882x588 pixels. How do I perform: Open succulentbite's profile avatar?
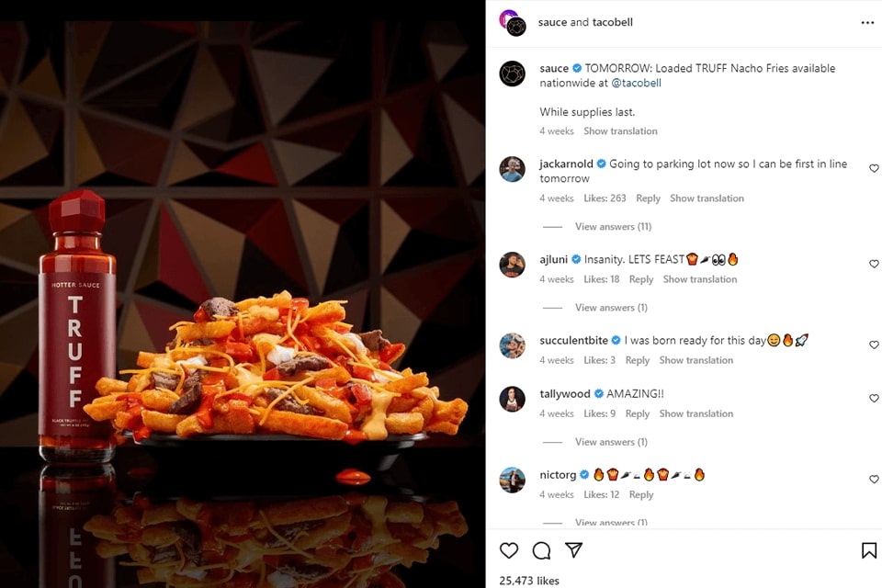[512, 345]
